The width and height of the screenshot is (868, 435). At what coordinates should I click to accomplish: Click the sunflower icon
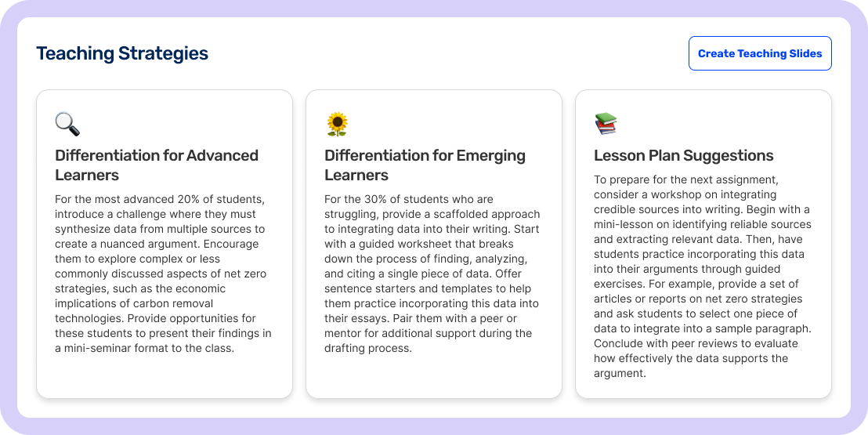[x=337, y=124]
